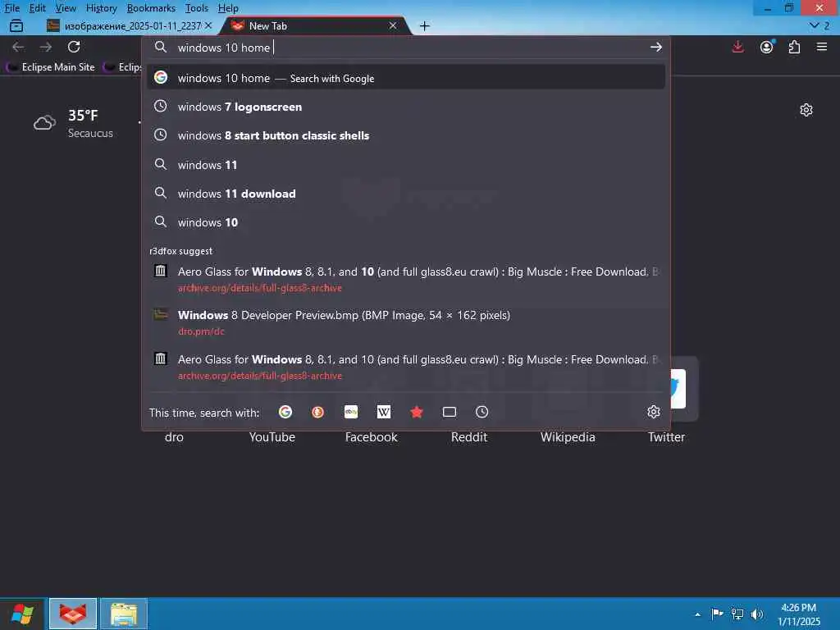This screenshot has height=630, width=840.
Task: Open the Help menu
Action: point(228,8)
